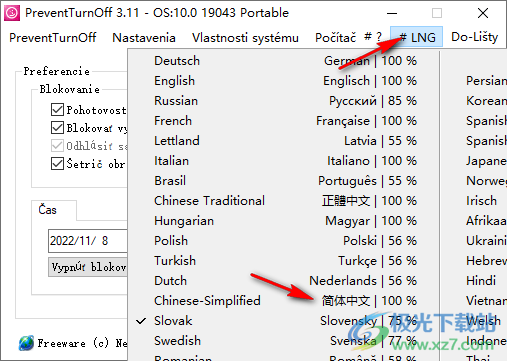Open the Vlastnosti systému menu
The image size is (507, 361).
245,37
